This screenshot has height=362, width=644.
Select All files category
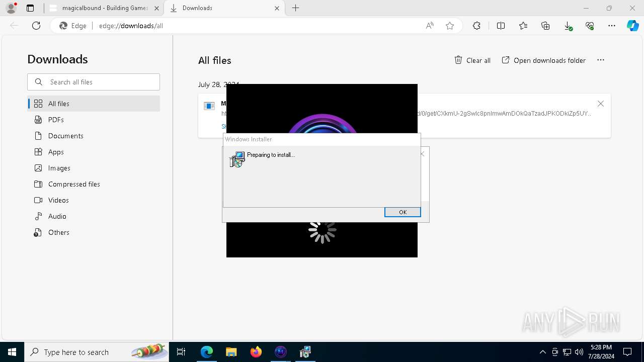point(94,104)
